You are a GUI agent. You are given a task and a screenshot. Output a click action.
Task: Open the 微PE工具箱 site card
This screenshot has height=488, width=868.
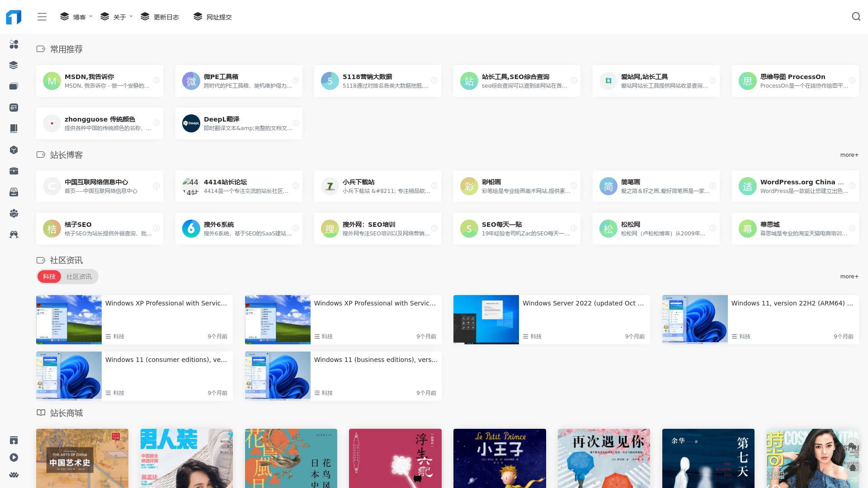tap(239, 81)
